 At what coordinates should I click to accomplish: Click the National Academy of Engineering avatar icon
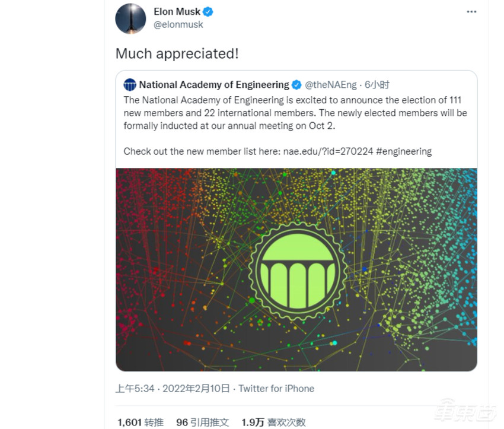[x=130, y=84]
